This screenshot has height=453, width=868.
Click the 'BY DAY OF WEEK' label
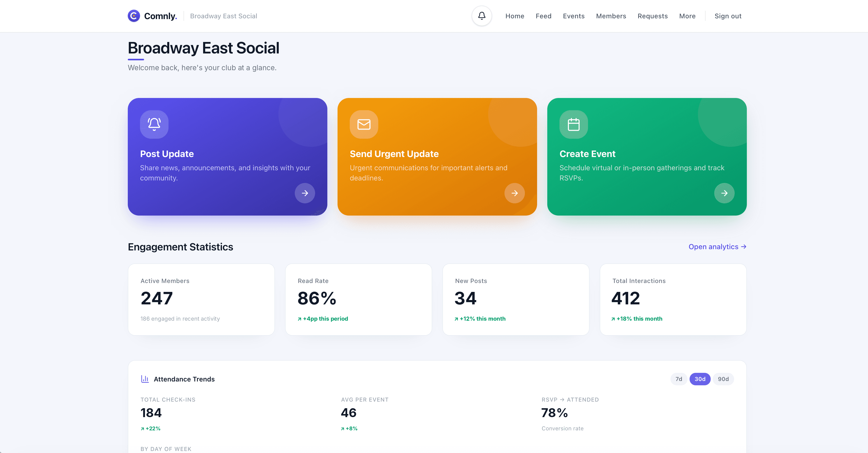pyautogui.click(x=166, y=449)
